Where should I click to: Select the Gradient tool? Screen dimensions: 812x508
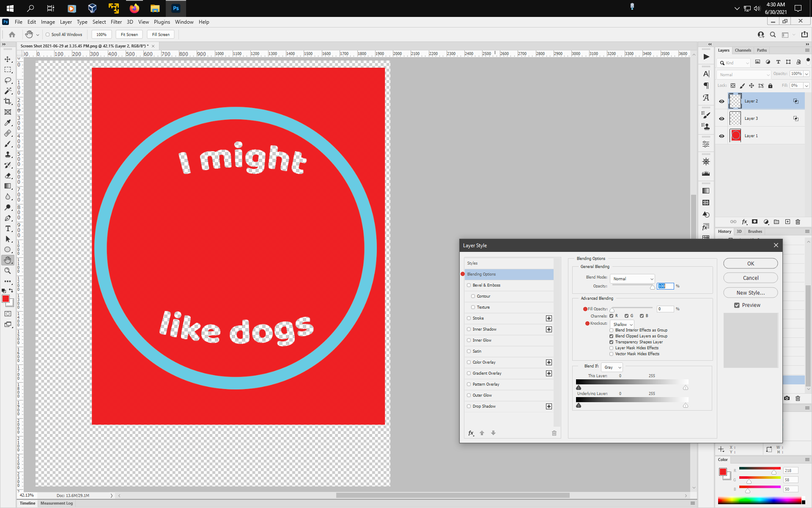pyautogui.click(x=8, y=186)
